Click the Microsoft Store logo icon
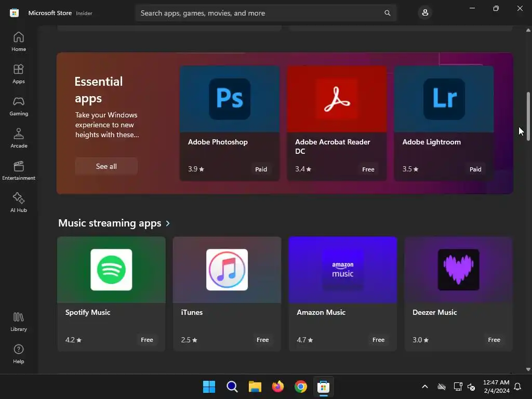 pos(14,13)
